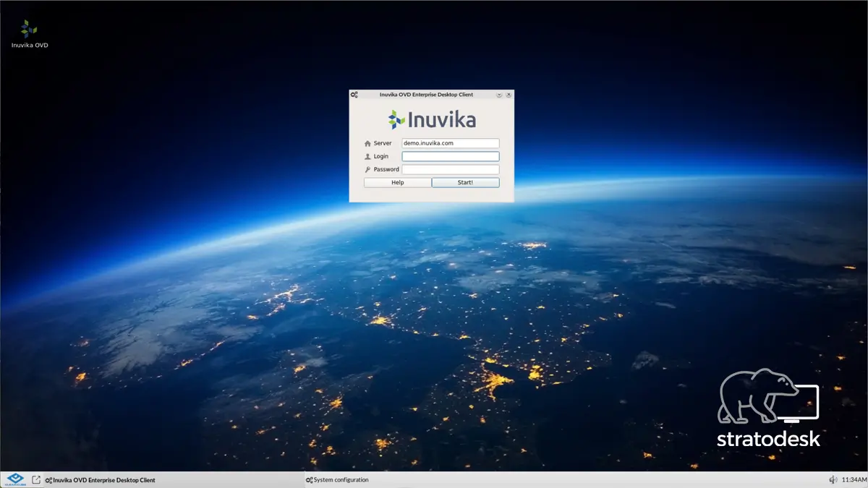Focus the Password text field
Screen dimensions: 868x488
pos(451,169)
